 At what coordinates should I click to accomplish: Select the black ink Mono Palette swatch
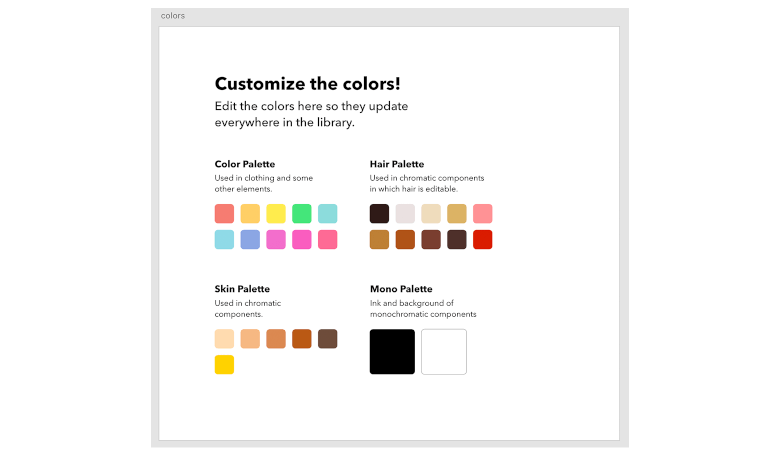coord(392,352)
